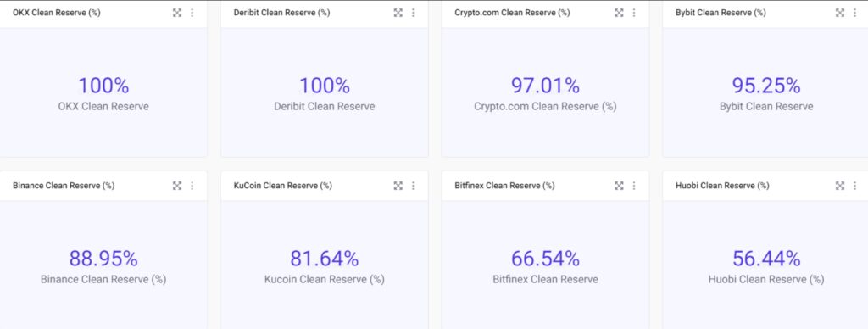
Task: Select the Bitfinex 66.54% reserve value
Action: (545, 259)
